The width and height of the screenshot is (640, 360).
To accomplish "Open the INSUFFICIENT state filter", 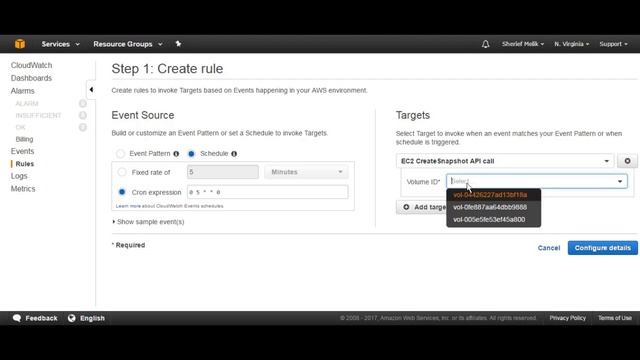I will [38, 116].
